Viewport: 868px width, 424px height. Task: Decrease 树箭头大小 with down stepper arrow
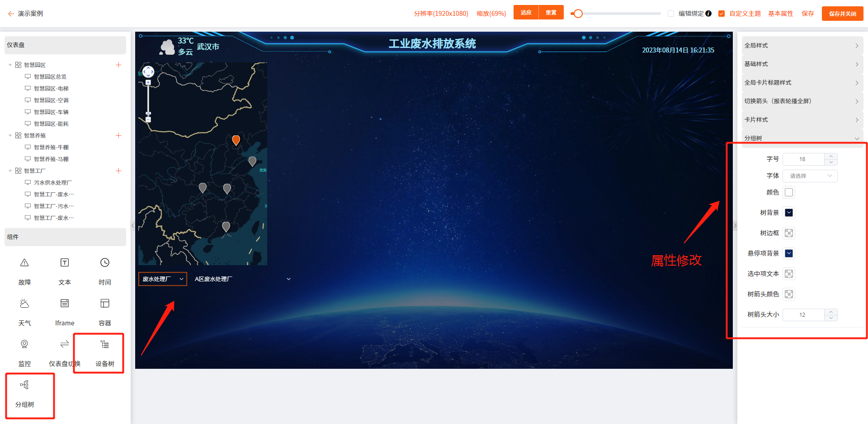pos(831,318)
